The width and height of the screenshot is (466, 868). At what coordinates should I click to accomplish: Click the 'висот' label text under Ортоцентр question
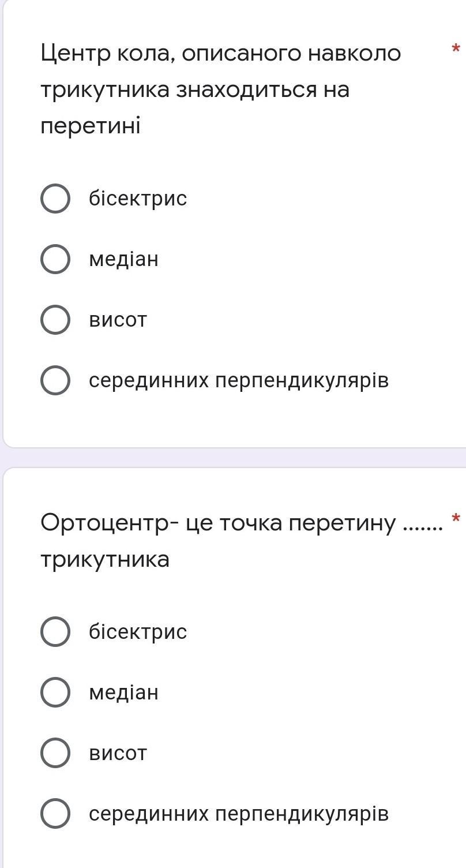point(118,754)
